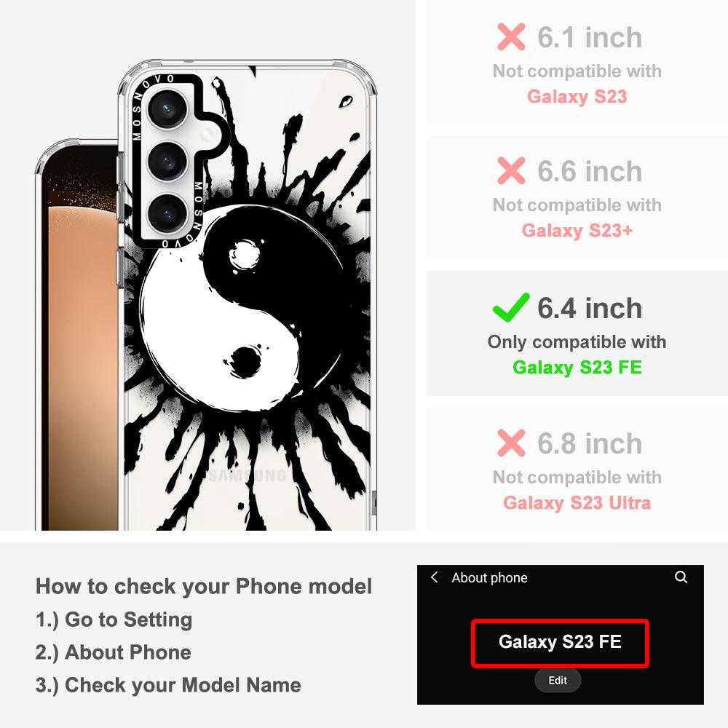Click the pink Galaxy S23 label
Screen dimensions: 728x728
pyautogui.click(x=577, y=97)
